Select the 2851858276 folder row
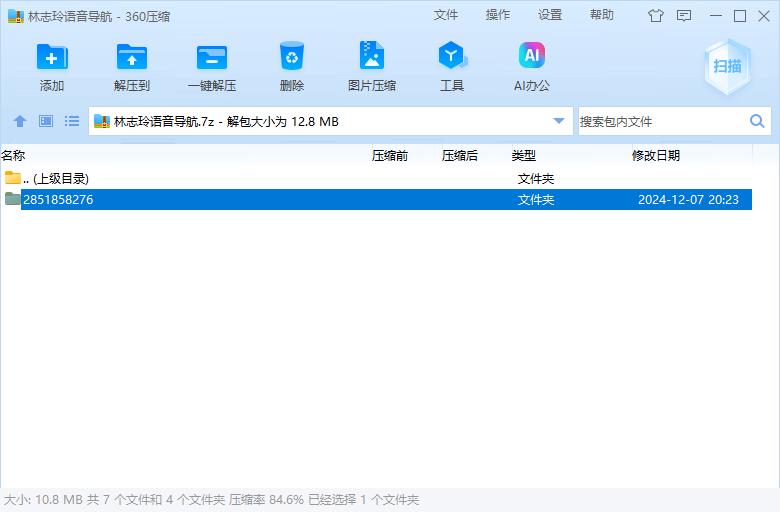 tap(376, 200)
